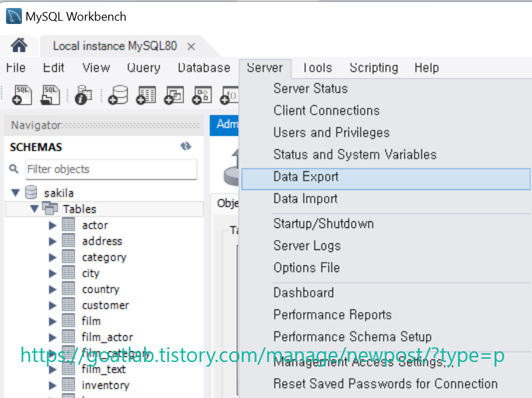Screen dimensions: 532x398
Task: Expand the category table
Action: click(x=53, y=257)
